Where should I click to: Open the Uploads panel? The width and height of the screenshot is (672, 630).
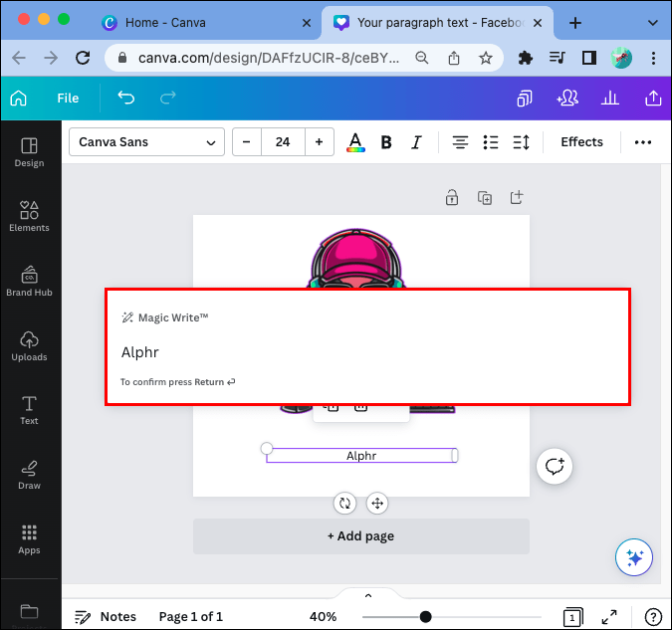(29, 346)
